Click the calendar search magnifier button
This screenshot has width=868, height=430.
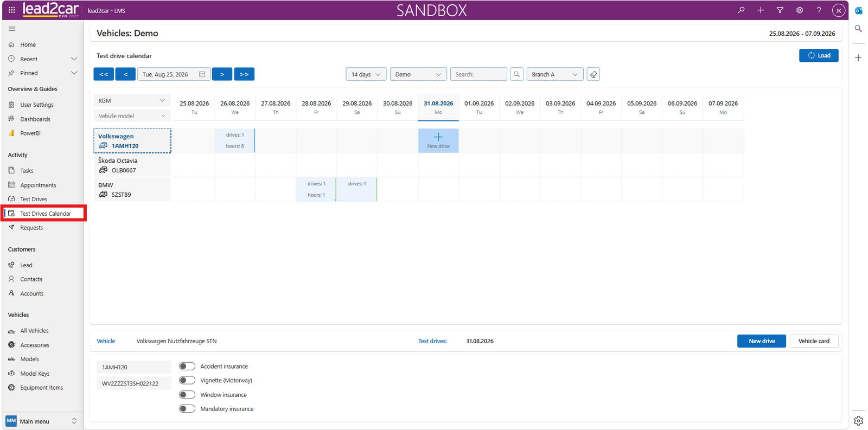(x=517, y=74)
